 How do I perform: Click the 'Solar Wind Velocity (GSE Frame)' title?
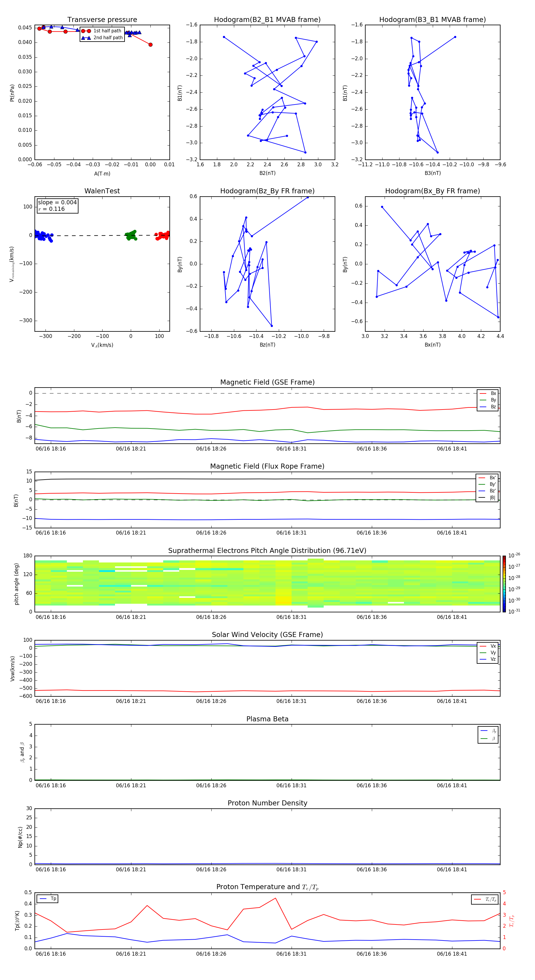[x=267, y=635]
